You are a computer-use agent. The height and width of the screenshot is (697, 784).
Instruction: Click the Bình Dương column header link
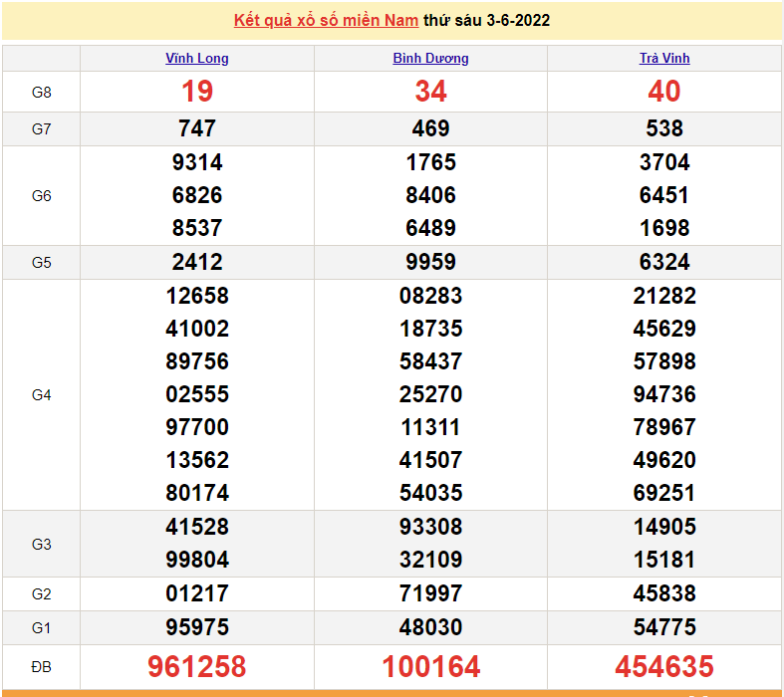430,59
